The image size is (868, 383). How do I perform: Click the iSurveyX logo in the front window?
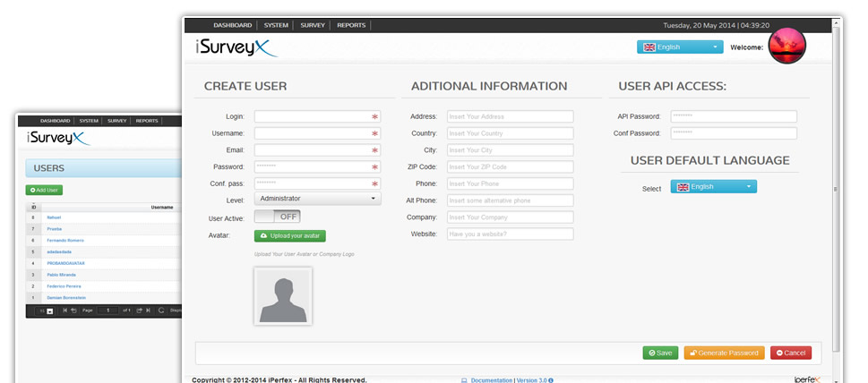[x=236, y=47]
